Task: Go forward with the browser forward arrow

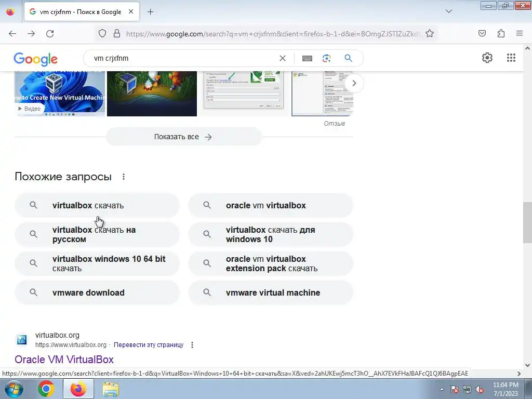Action: tap(31, 34)
